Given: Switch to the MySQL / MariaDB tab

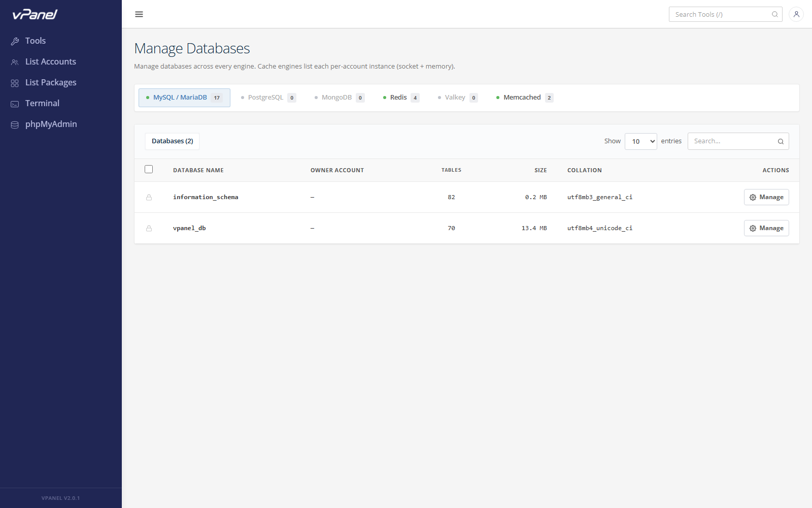Looking at the screenshot, I should [x=184, y=98].
